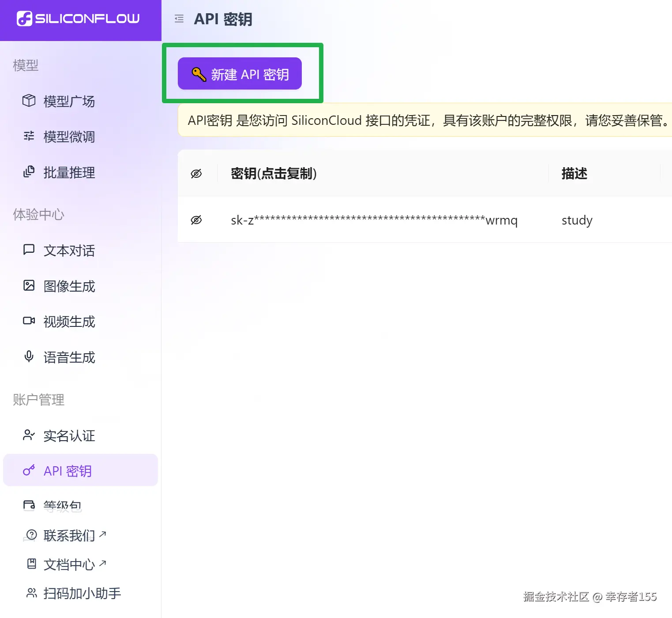
Task: Click the user-check icon beside 实名认证
Action: pos(29,435)
